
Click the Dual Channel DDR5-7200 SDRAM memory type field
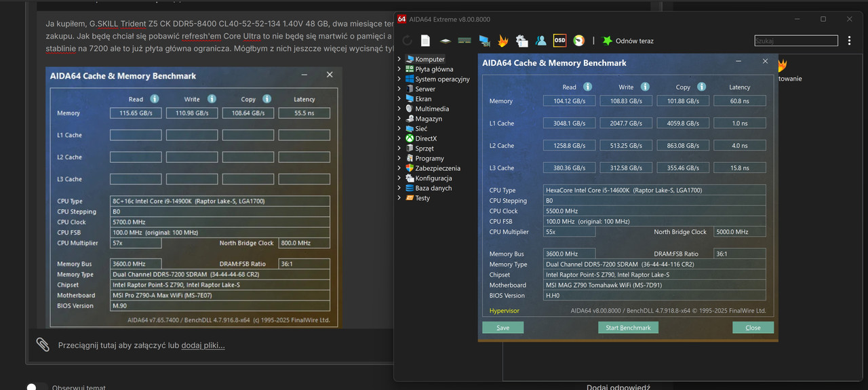point(654,265)
